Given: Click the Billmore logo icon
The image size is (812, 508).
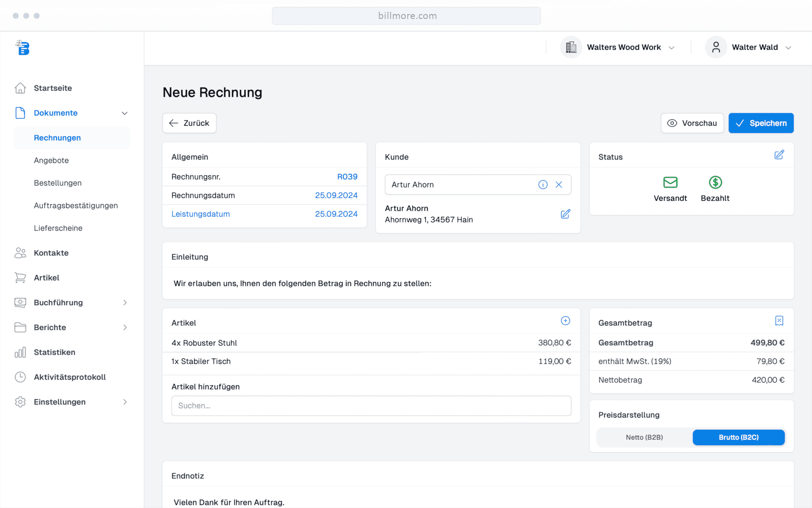Looking at the screenshot, I should tap(22, 47).
